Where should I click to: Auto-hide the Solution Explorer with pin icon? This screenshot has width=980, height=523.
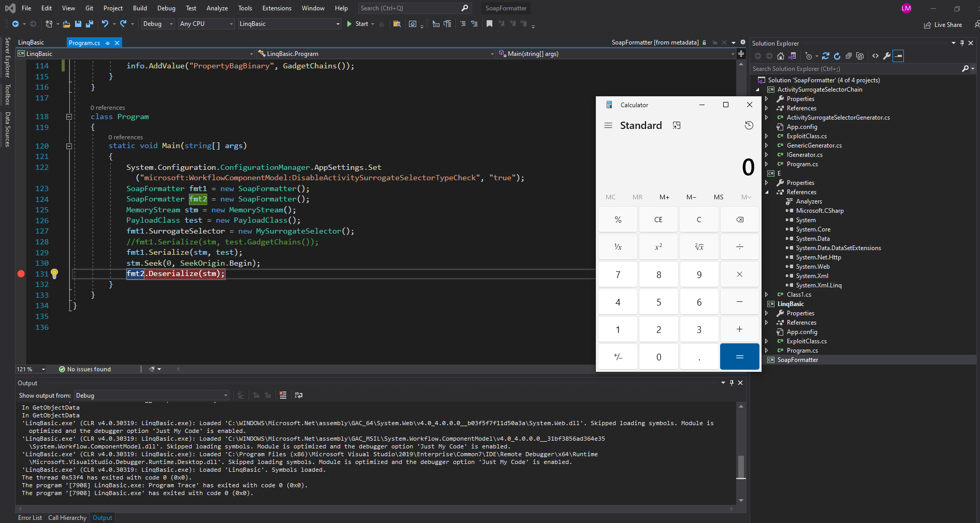coord(962,43)
